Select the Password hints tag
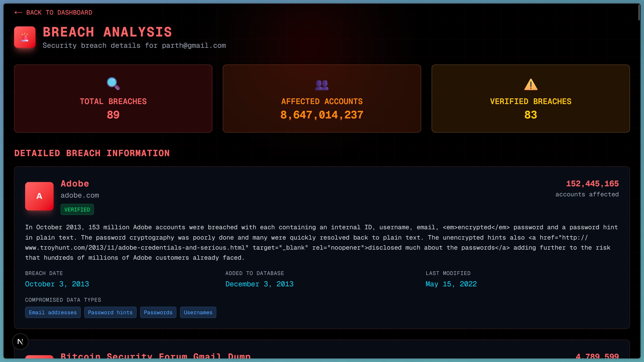This screenshot has width=644, height=362. click(x=110, y=312)
